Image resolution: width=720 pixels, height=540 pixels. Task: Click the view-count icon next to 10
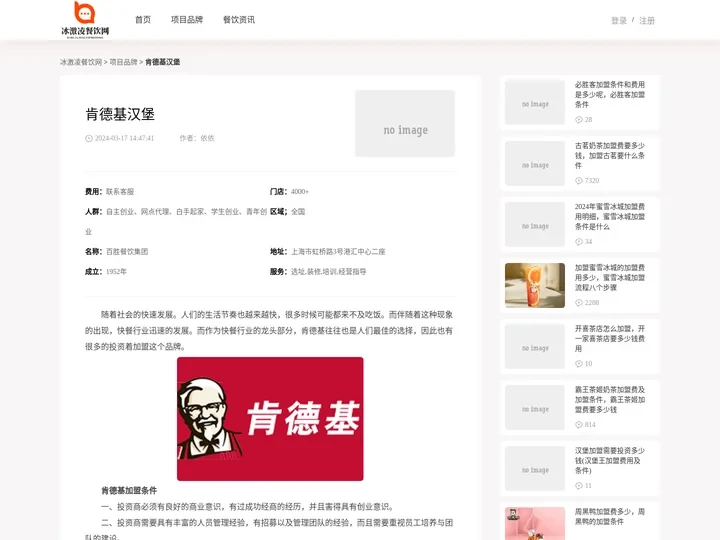pyautogui.click(x=579, y=364)
